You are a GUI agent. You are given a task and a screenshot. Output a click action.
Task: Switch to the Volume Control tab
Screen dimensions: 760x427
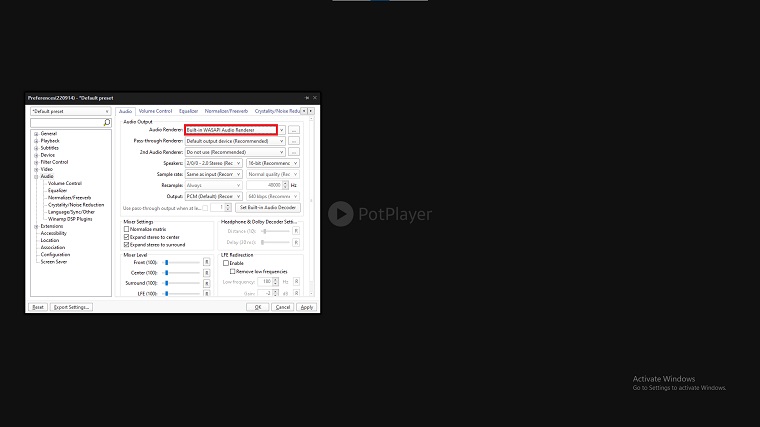(x=155, y=111)
